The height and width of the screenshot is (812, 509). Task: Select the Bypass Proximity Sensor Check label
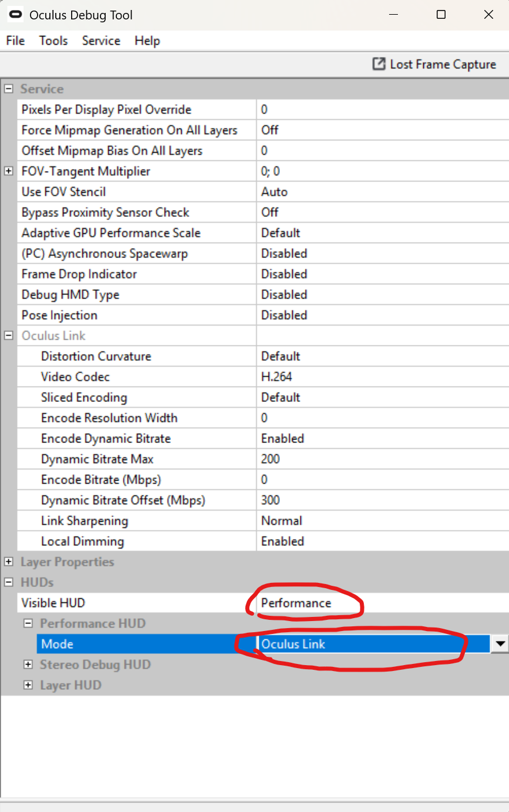tap(105, 212)
